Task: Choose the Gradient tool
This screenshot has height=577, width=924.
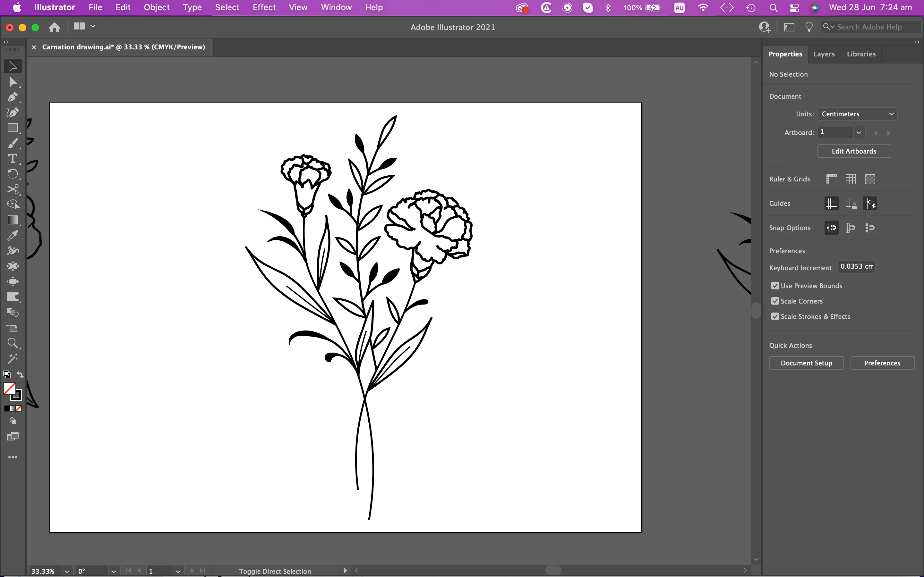Action: click(x=13, y=220)
